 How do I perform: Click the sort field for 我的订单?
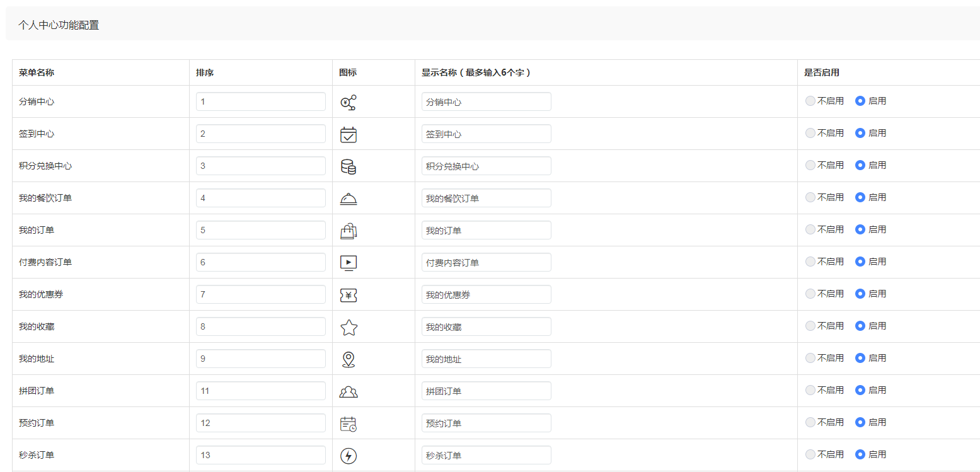261,230
